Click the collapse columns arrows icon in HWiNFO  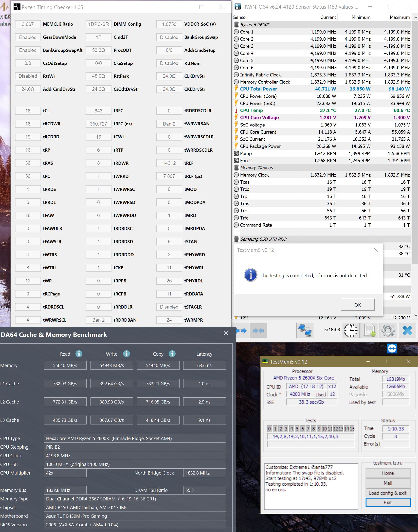click(x=258, y=330)
